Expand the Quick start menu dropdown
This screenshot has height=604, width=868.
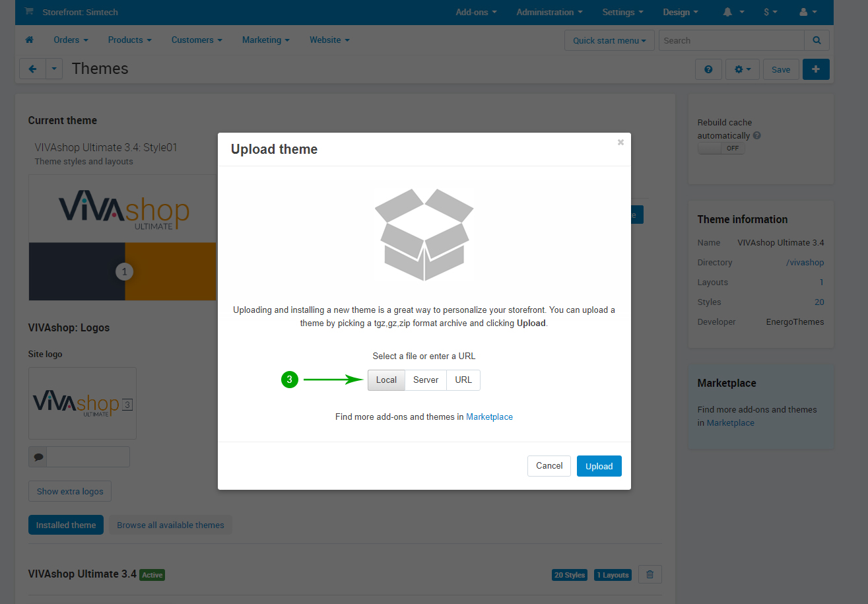pos(609,40)
